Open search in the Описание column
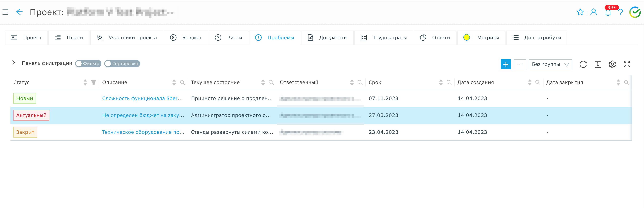The width and height of the screenshot is (644, 208). [x=182, y=82]
